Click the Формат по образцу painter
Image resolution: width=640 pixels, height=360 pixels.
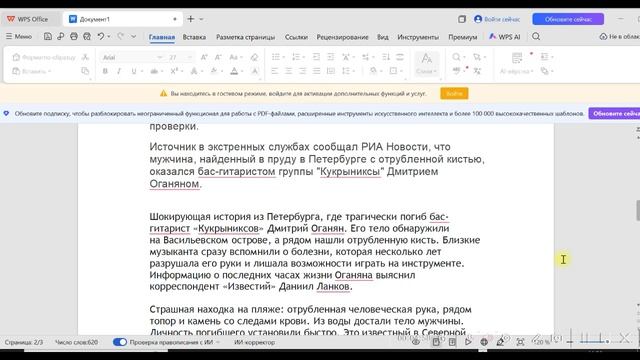click(44, 58)
